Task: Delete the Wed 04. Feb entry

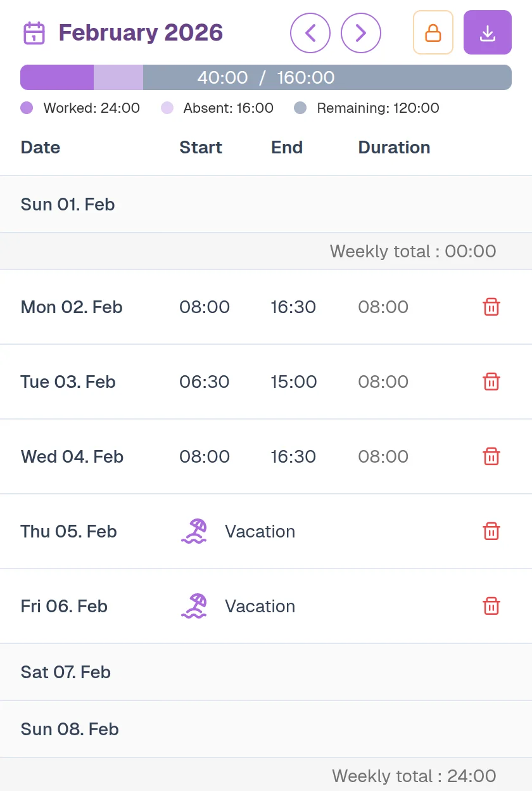Action: click(x=491, y=457)
